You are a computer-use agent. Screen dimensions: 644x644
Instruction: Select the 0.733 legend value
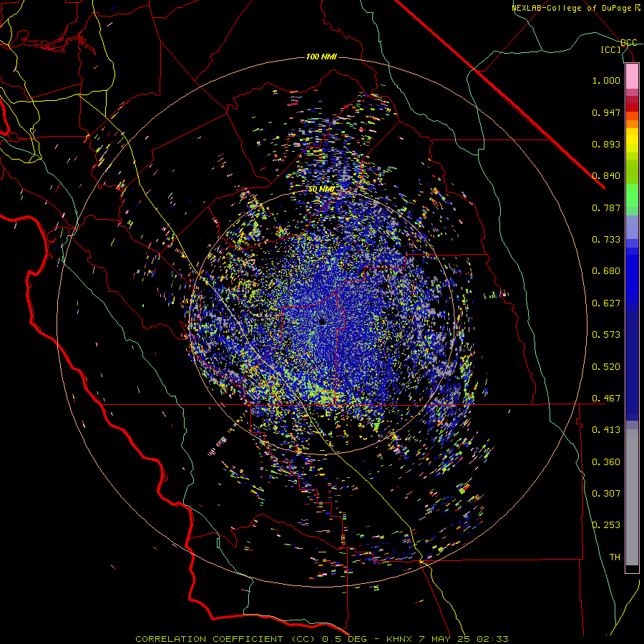[x=606, y=240]
